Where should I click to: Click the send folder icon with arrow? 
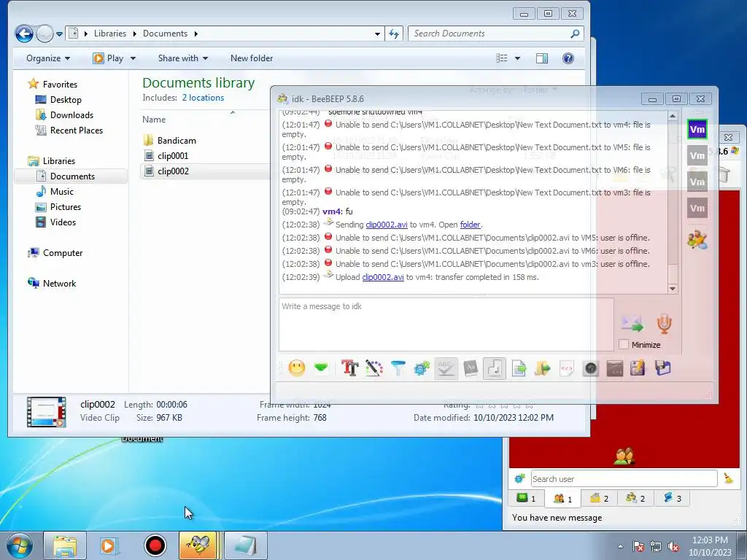(x=543, y=368)
